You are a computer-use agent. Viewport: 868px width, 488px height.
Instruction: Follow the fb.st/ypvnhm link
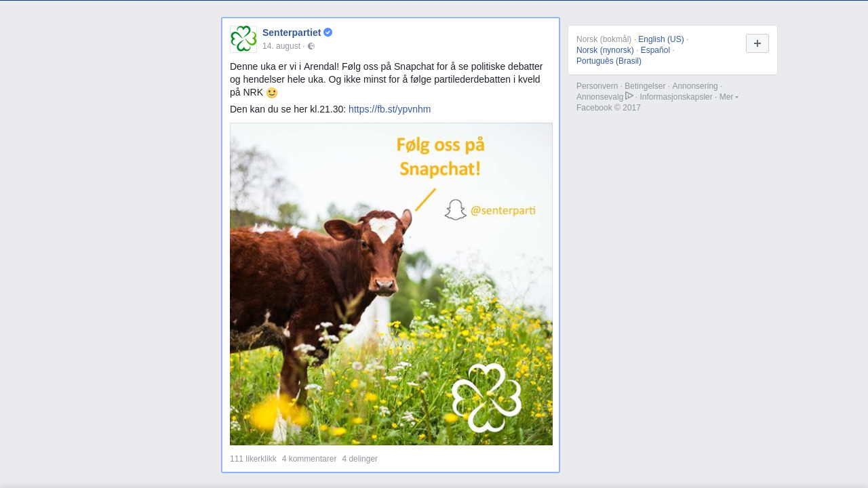(x=389, y=109)
